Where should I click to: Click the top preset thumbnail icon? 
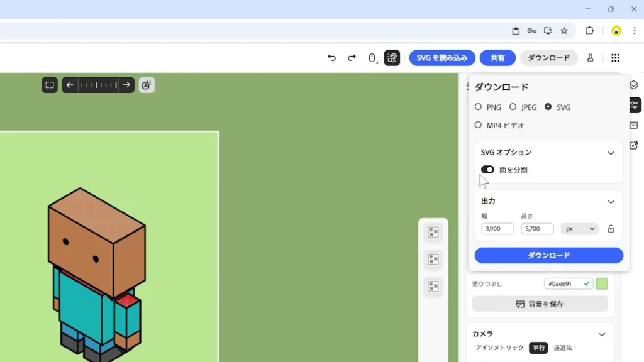[433, 233]
